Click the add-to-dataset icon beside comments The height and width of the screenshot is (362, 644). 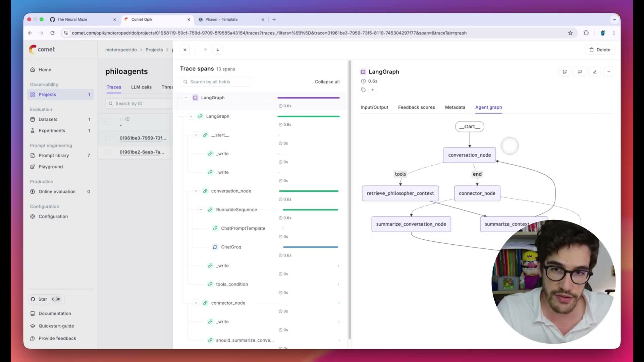(x=565, y=72)
